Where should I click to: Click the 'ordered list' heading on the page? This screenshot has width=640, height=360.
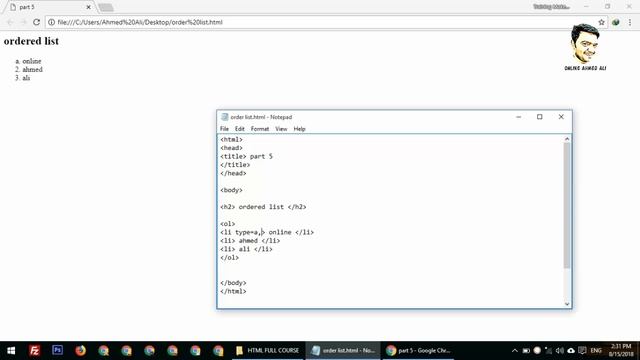[31, 41]
